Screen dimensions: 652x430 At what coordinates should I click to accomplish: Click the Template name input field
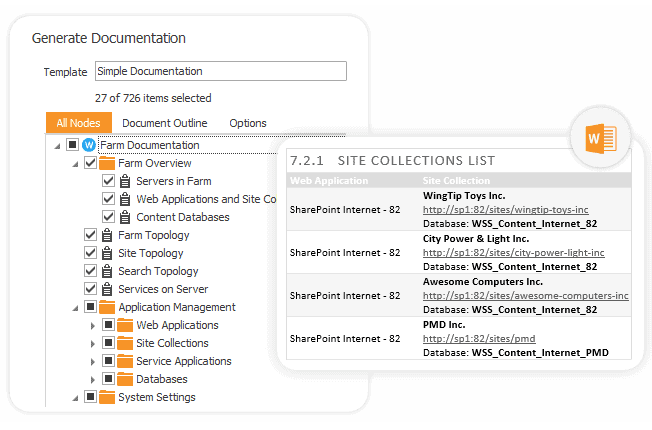[220, 71]
